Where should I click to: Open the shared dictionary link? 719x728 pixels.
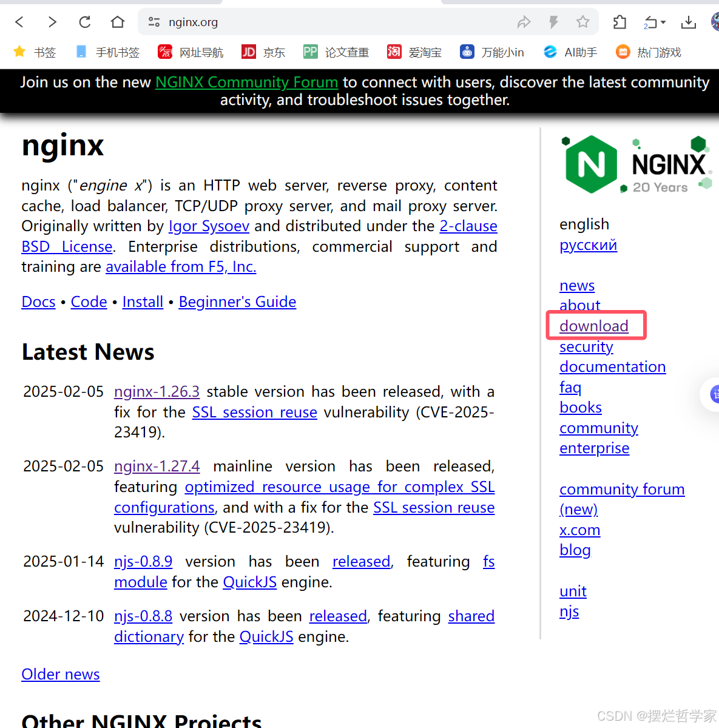(x=471, y=616)
